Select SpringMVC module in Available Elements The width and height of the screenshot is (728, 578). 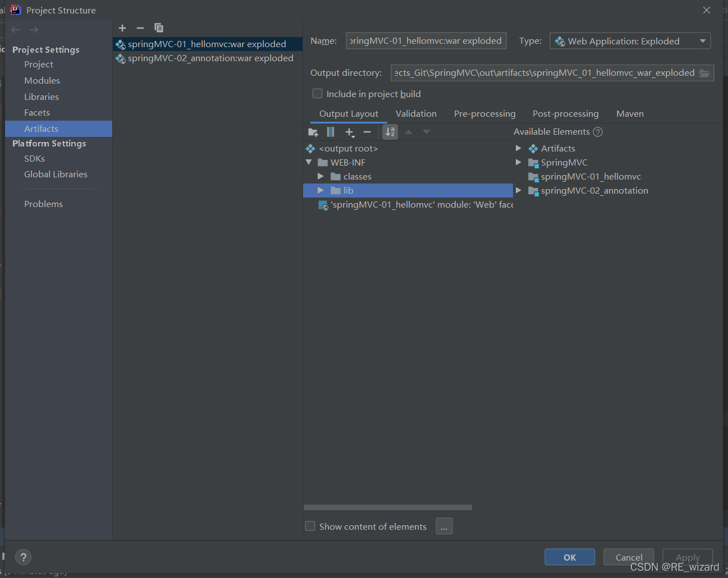tap(564, 162)
